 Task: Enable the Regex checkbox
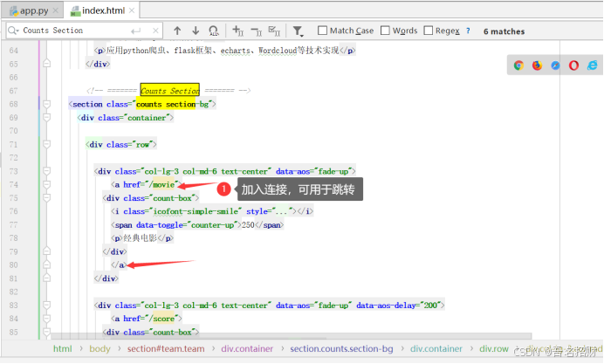pyautogui.click(x=428, y=31)
